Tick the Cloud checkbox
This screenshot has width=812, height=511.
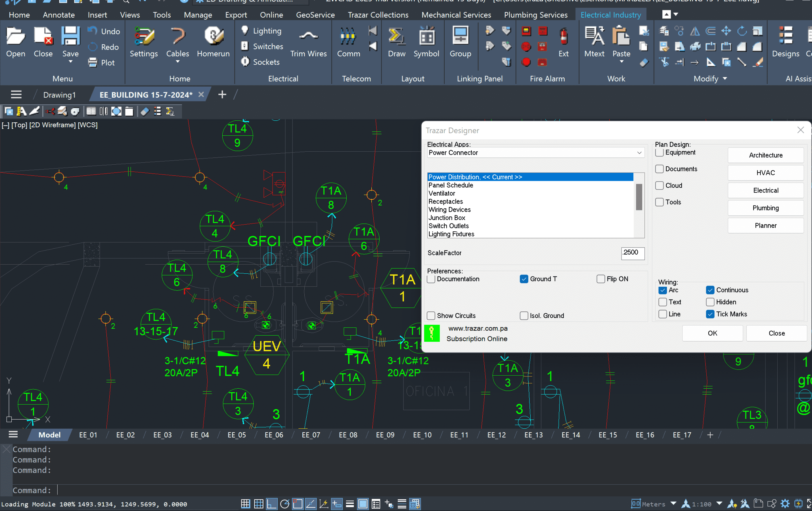[659, 185]
